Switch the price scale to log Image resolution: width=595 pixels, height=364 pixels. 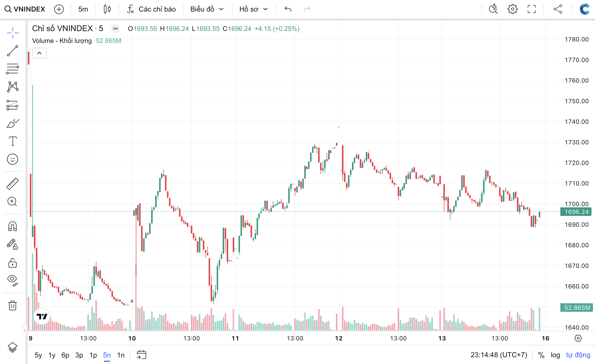pyautogui.click(x=555, y=355)
